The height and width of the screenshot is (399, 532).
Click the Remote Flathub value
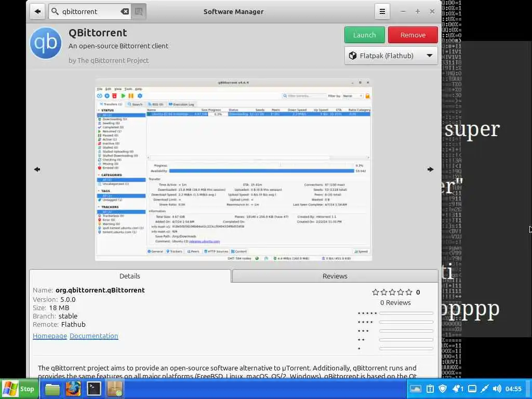coord(73,324)
